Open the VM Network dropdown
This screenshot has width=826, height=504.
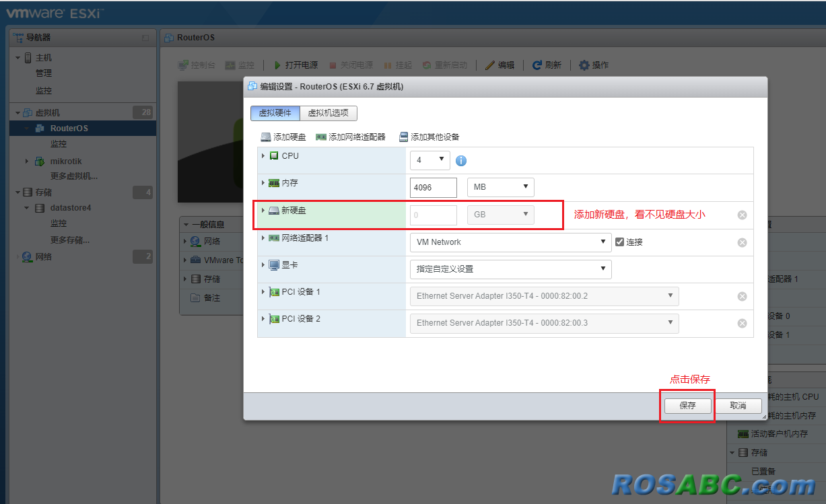click(x=510, y=242)
